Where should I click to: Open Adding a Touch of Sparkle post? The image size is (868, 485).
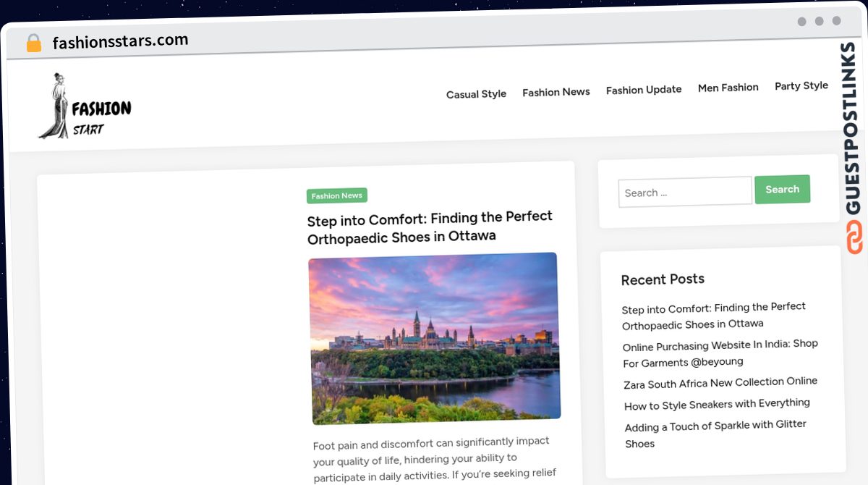715,434
